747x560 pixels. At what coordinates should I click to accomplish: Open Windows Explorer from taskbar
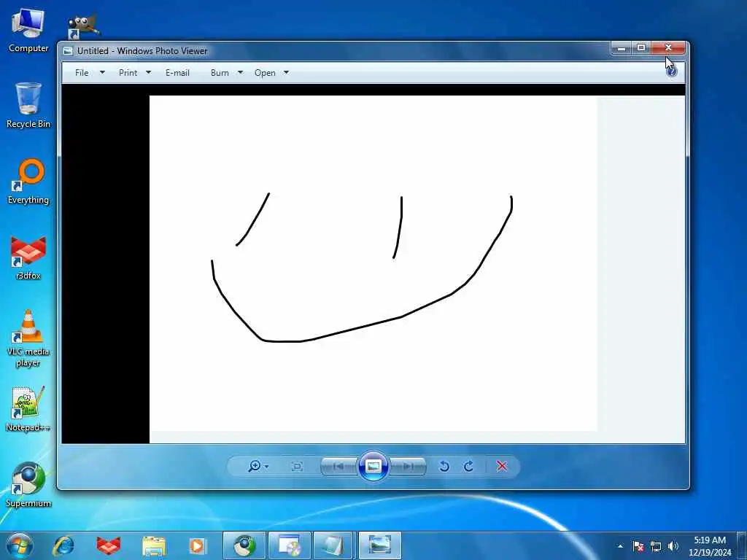pyautogui.click(x=153, y=545)
